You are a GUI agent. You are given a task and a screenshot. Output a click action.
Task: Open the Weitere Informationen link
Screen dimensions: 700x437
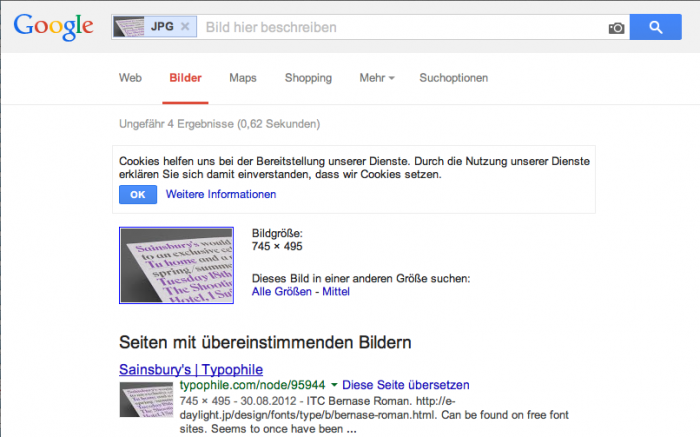[x=221, y=194]
